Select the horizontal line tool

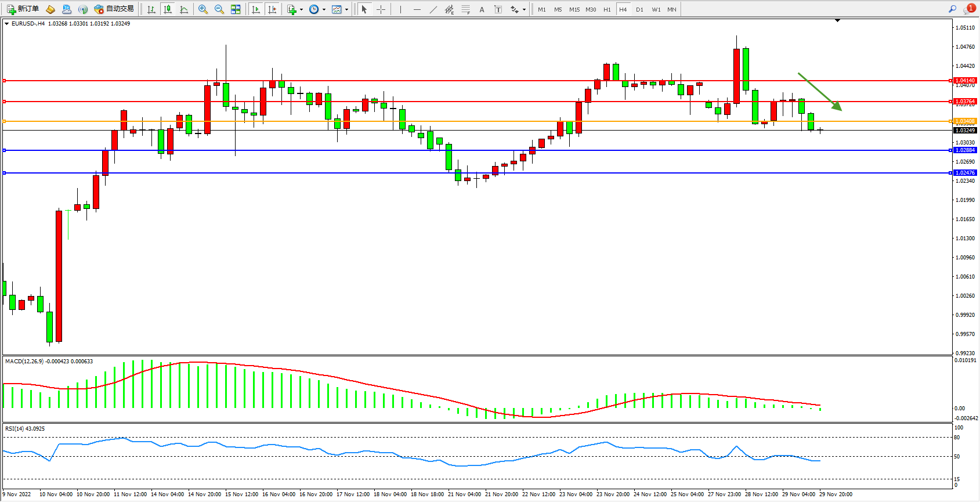[417, 9]
